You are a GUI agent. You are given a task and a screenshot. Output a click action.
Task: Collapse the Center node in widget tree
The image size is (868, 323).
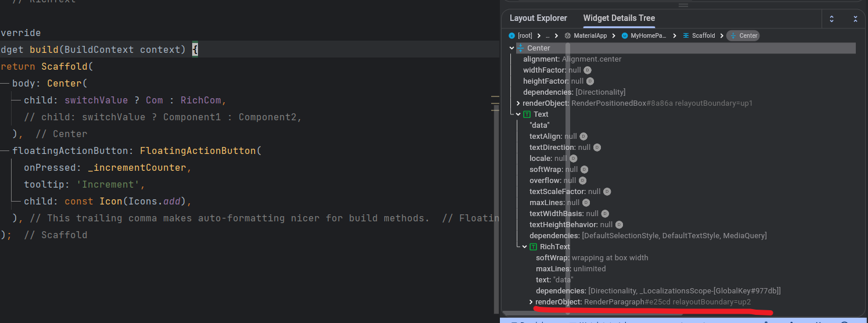(x=512, y=48)
